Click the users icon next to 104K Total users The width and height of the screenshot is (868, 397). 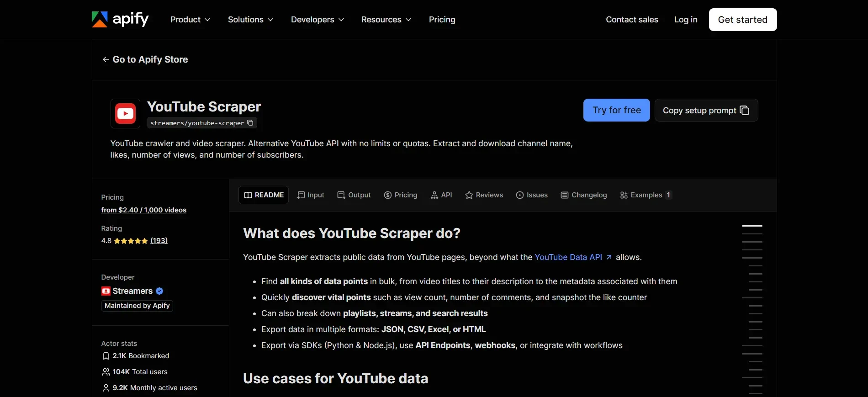coord(106,372)
